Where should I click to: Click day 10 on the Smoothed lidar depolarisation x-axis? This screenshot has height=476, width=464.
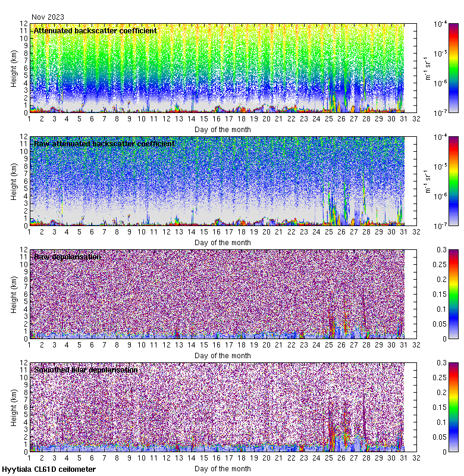[142, 458]
